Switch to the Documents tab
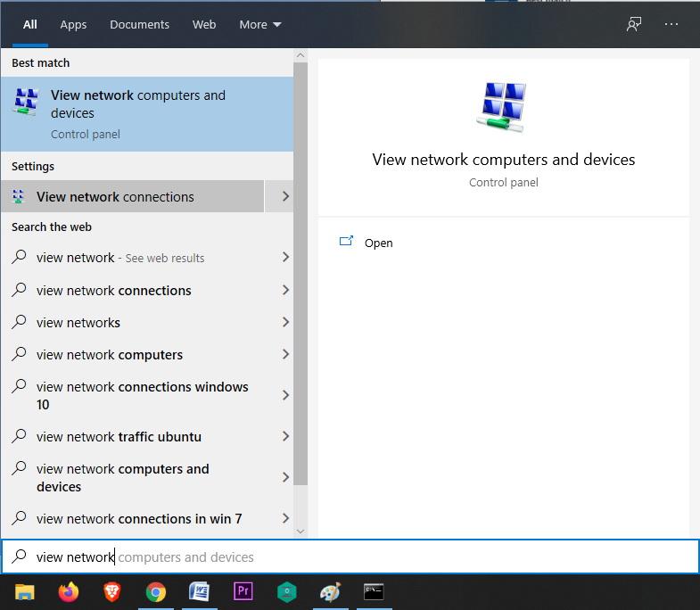The width and height of the screenshot is (700, 610). (x=139, y=24)
